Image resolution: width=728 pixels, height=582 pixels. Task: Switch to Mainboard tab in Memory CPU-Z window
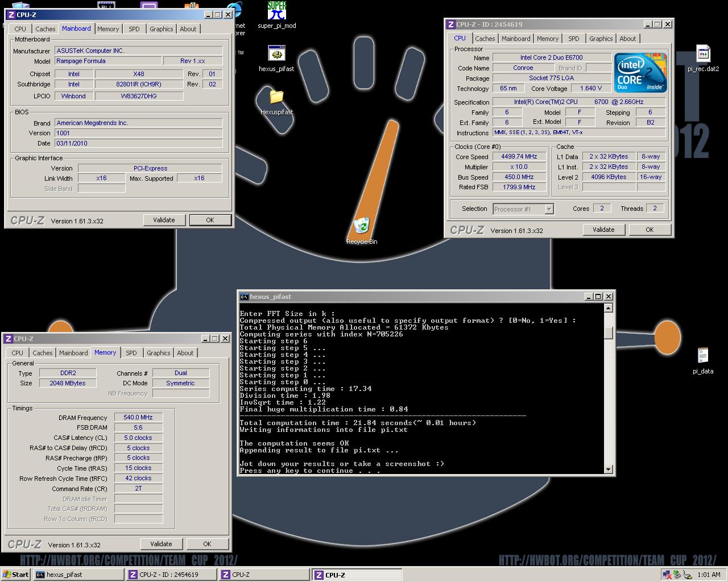[x=74, y=353]
